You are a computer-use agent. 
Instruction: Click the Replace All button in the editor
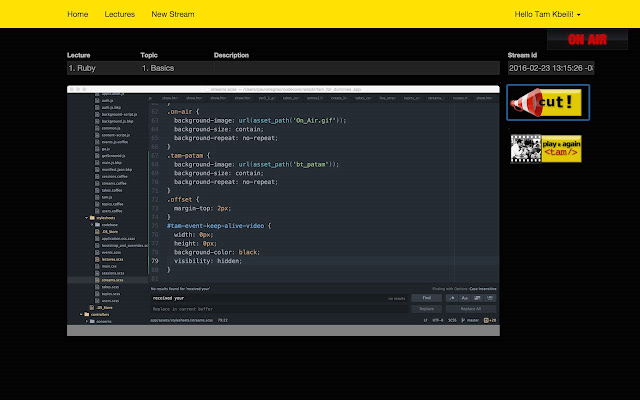point(471,309)
